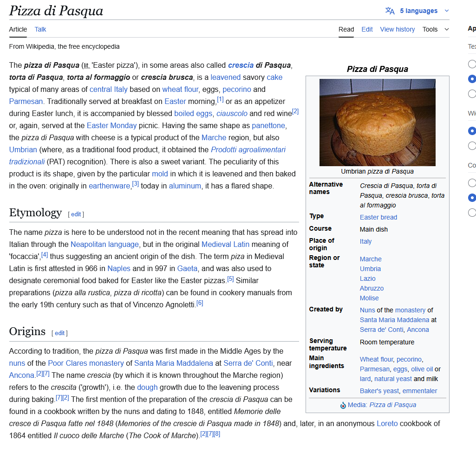Select the filled middle radio under 'Co' heading

tap(472, 198)
